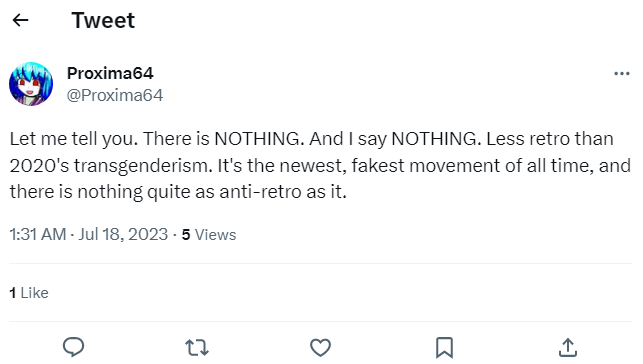Image resolution: width=643 pixels, height=364 pixels.
Task: Retweet this post using the arrows icon
Action: [x=197, y=348]
